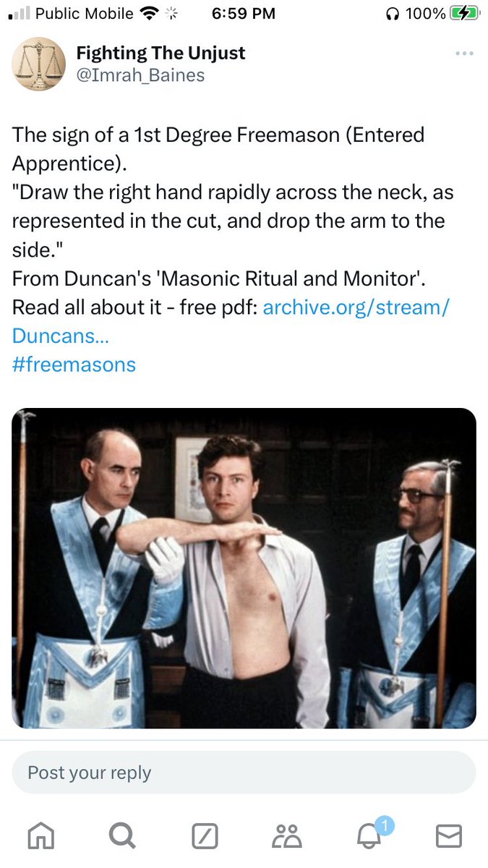Screen dimensions: 488x868
Task: Tap the Public Mobile carrier label
Action: [x=84, y=14]
